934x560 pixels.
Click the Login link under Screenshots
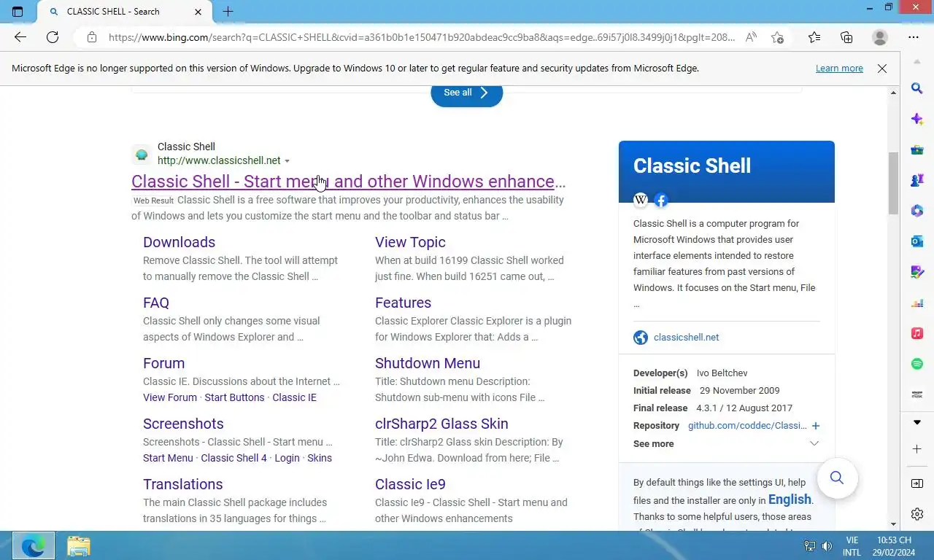click(287, 458)
